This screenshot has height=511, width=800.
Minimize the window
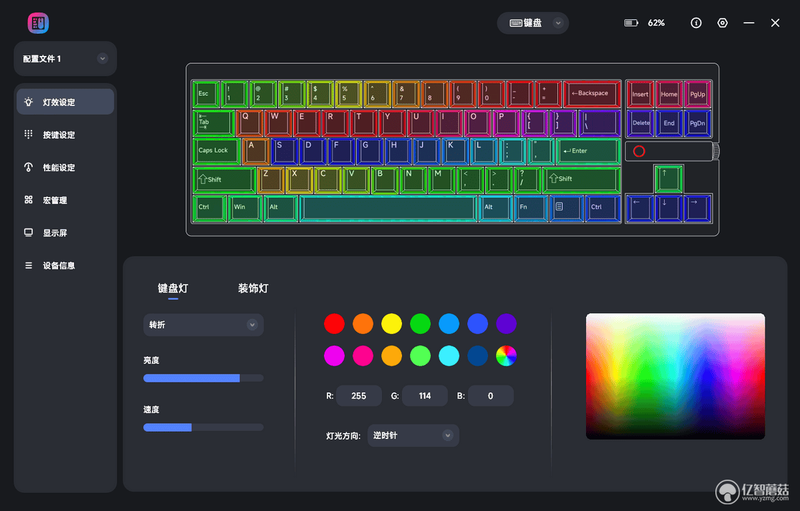pyautogui.click(x=748, y=23)
